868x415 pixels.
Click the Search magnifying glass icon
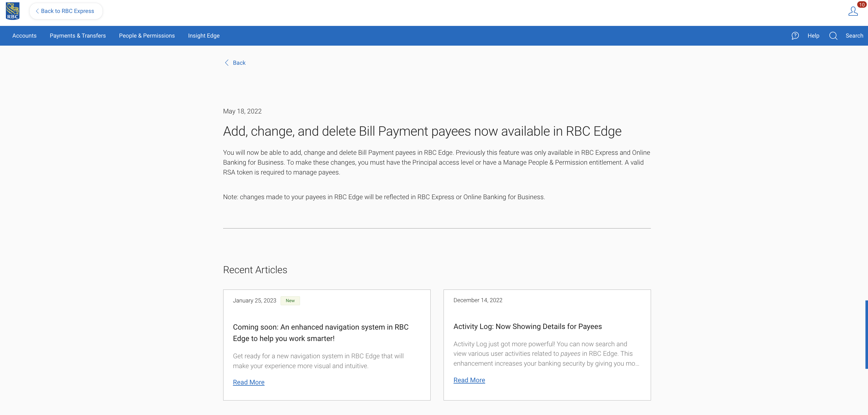833,36
